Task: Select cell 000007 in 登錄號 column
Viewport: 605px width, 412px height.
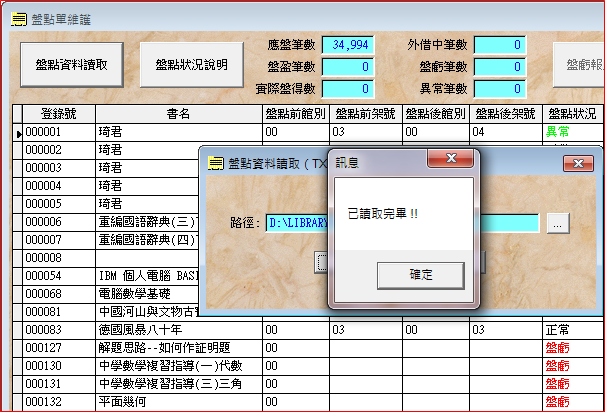Action: [59, 240]
